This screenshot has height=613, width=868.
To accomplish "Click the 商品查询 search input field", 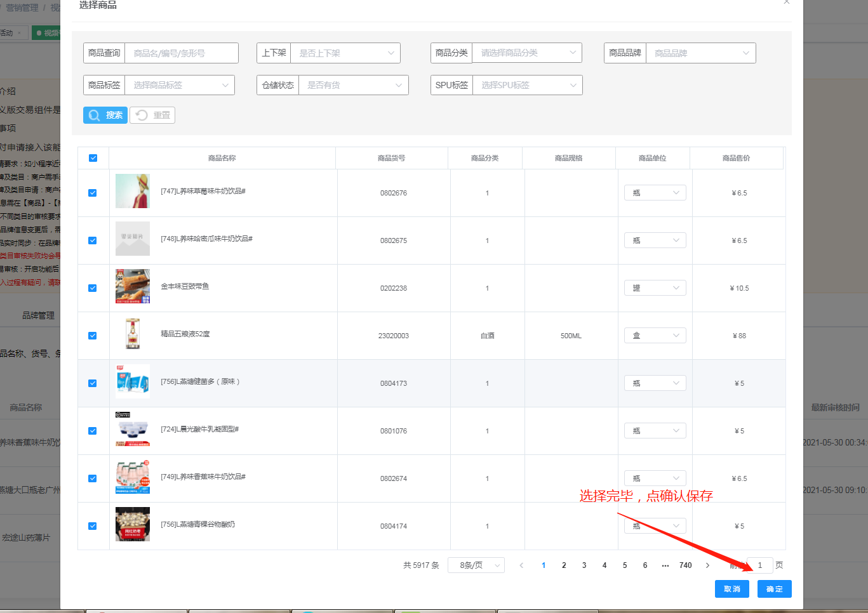I will (x=182, y=53).
